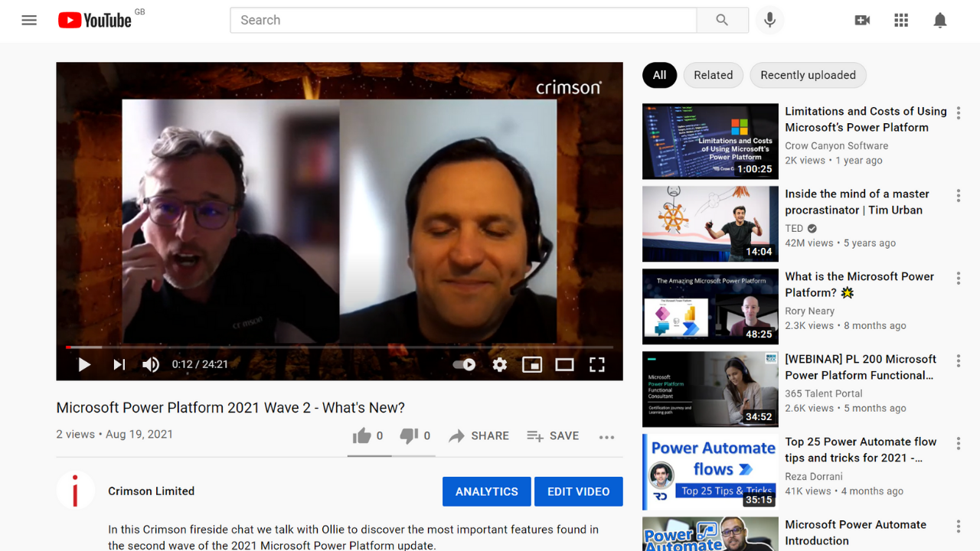Click the ANALYTICS button

pyautogui.click(x=486, y=491)
